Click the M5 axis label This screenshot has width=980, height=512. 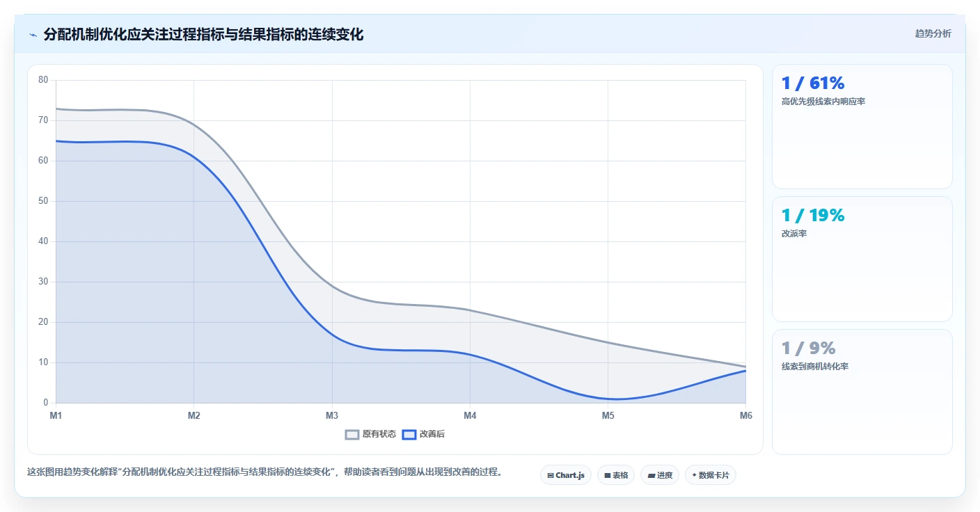(x=608, y=415)
